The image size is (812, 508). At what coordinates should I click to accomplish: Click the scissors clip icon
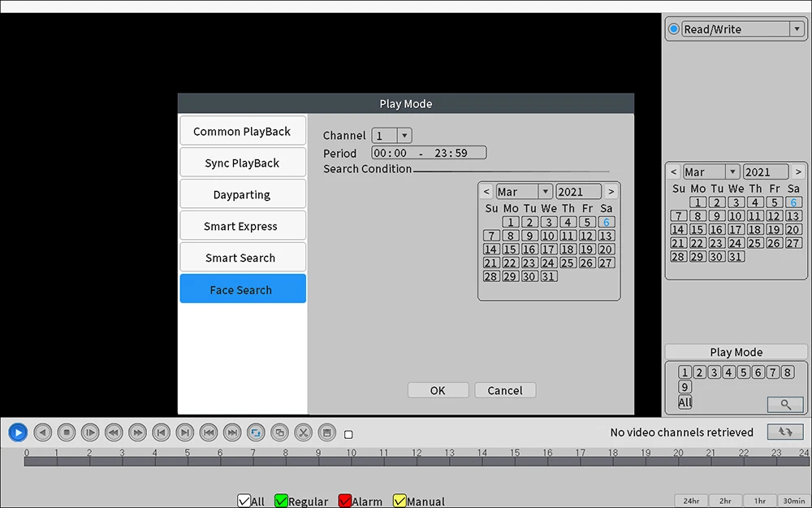[x=304, y=432]
